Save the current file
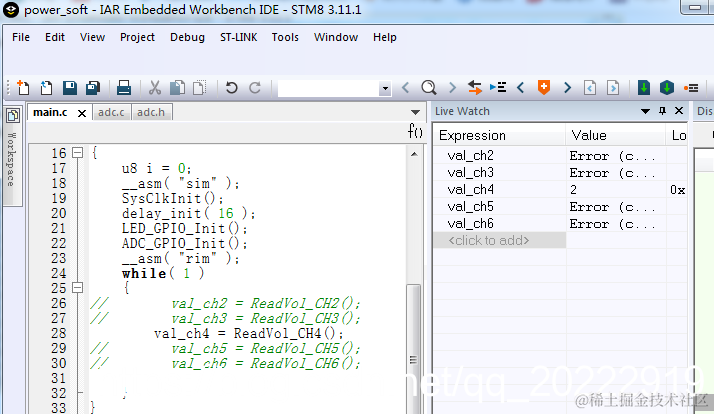Viewport: 714px width, 414px height. 70,87
